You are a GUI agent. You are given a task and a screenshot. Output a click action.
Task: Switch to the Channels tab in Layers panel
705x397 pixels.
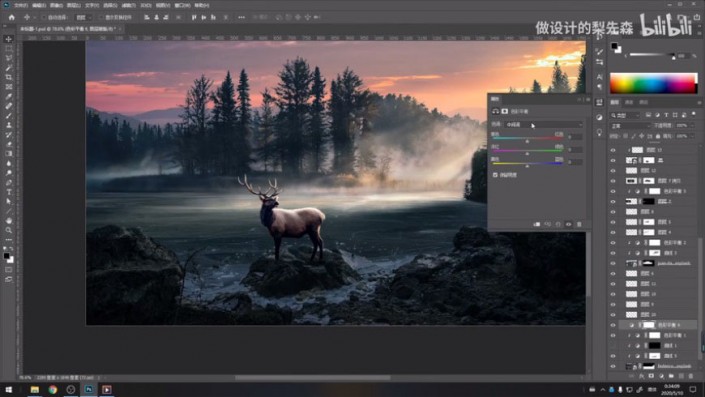629,103
